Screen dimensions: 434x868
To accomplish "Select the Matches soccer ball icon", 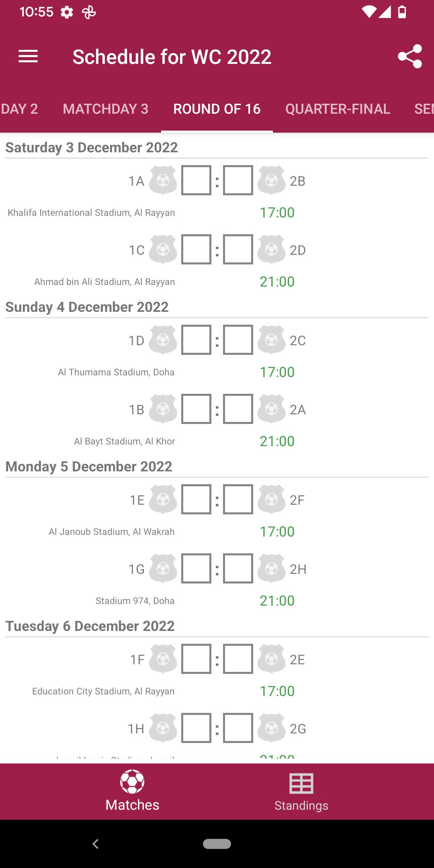I will click(132, 782).
